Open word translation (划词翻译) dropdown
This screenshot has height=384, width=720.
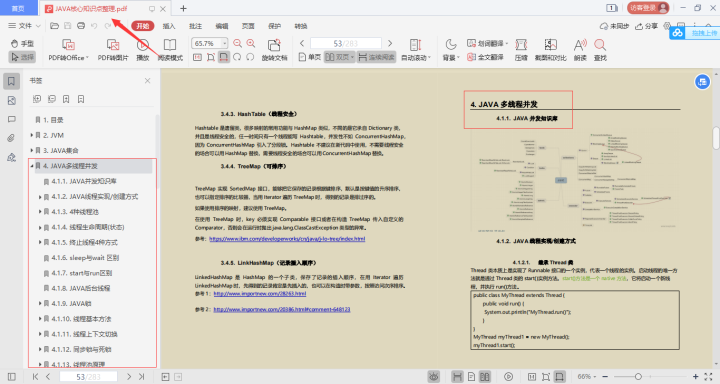click(487, 43)
